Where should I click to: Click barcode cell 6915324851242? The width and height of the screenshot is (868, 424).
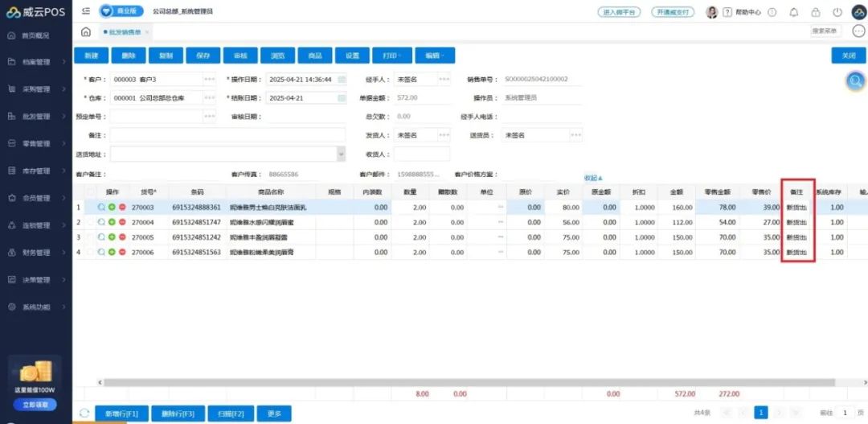[x=197, y=237]
